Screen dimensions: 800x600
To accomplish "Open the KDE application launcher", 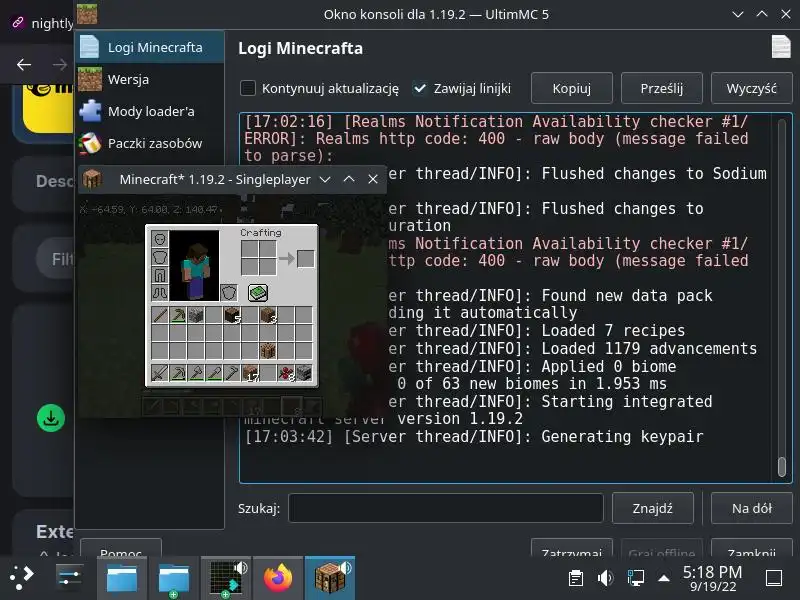I will (x=21, y=578).
